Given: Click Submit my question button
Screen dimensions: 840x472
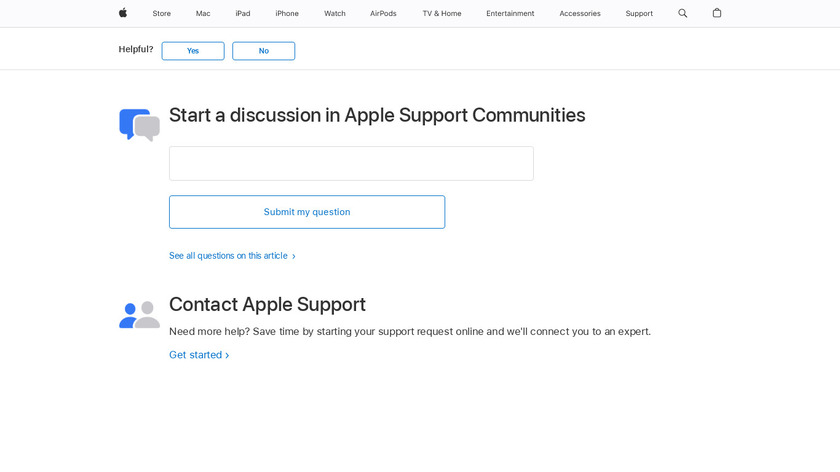Looking at the screenshot, I should [307, 212].
